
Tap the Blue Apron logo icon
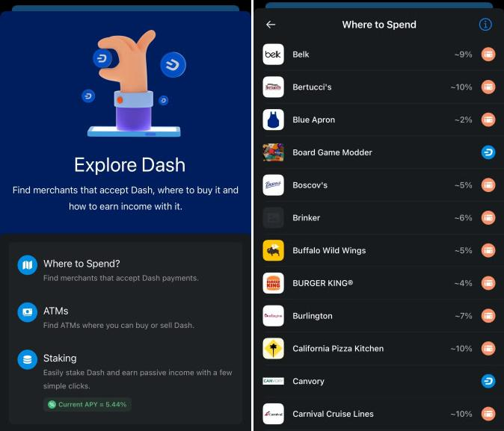273,120
